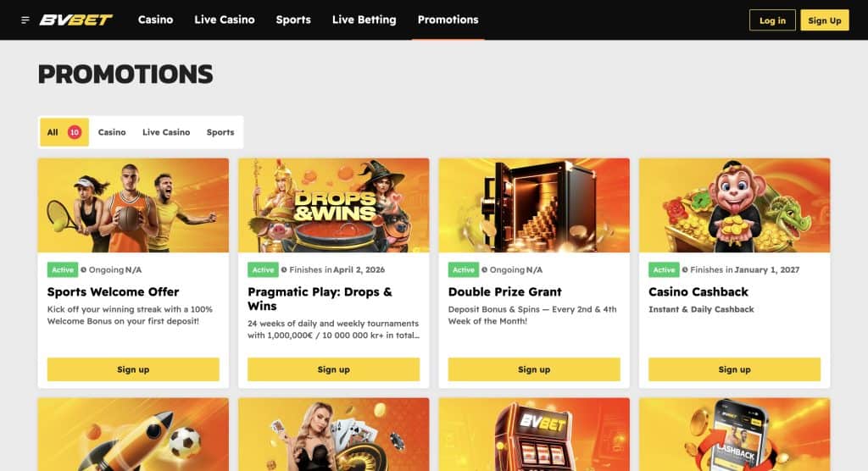Filter promotions by Casino

point(112,132)
